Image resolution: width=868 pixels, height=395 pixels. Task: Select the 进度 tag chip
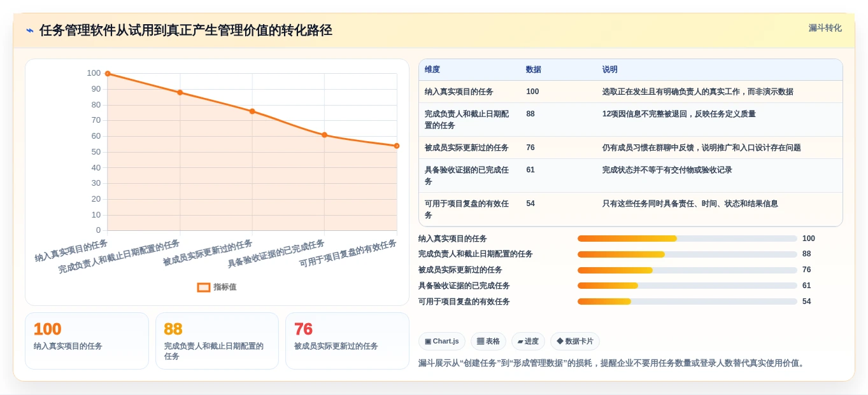(x=528, y=342)
